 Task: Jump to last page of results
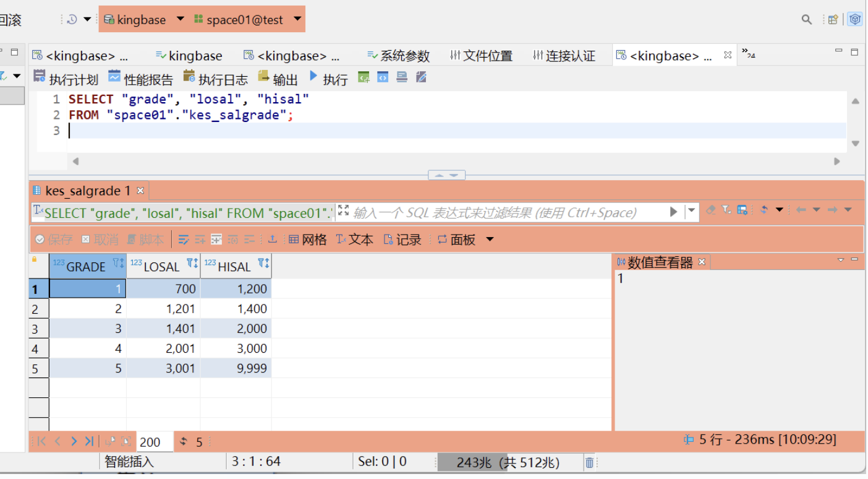point(89,441)
